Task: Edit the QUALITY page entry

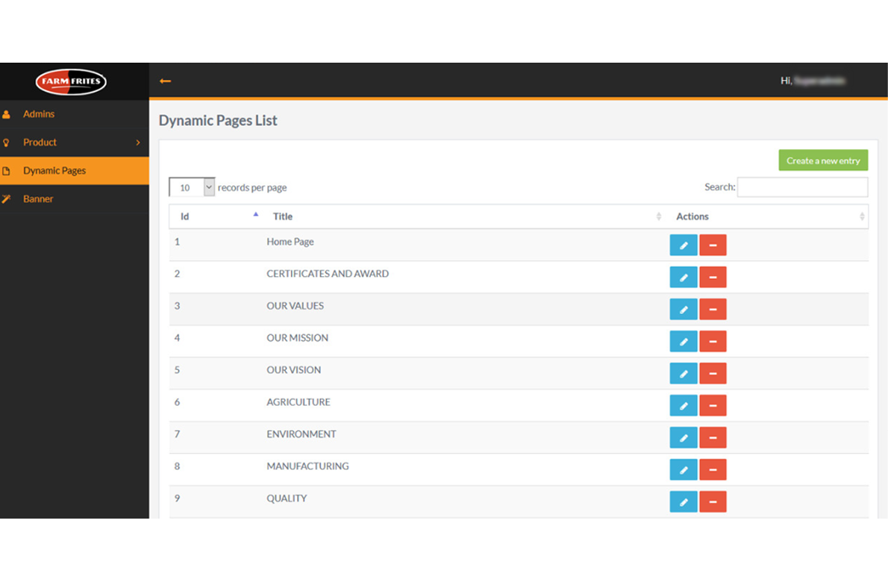Action: pyautogui.click(x=683, y=501)
